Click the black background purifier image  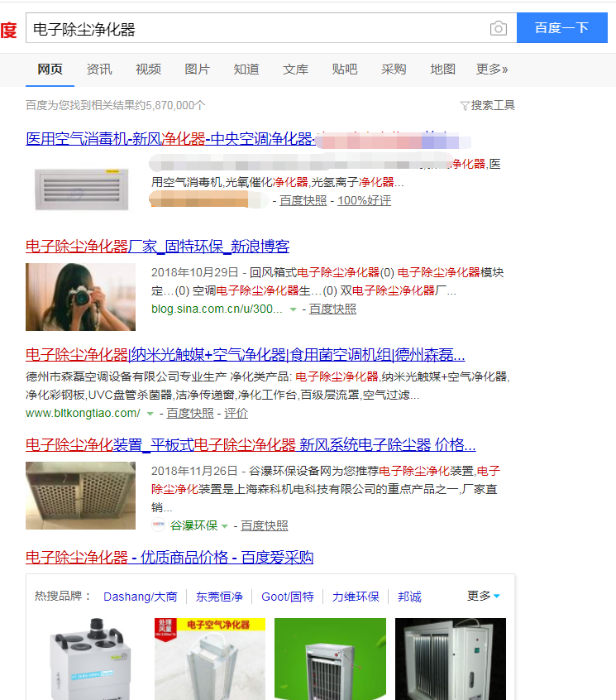451,659
